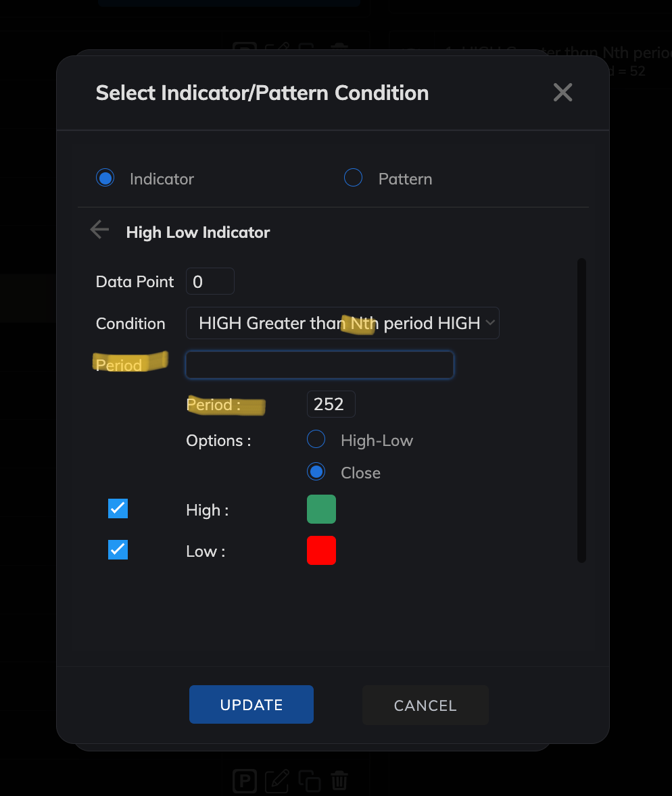
Task: Click the UPDATE button
Action: tap(251, 705)
